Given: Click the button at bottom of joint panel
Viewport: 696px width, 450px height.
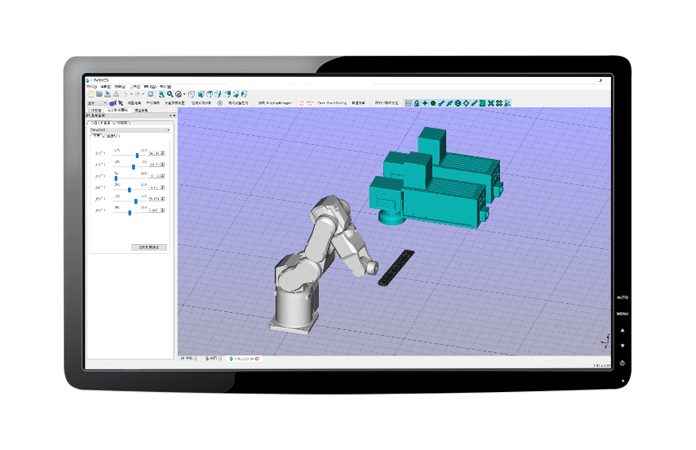Looking at the screenshot, I should coord(149,247).
